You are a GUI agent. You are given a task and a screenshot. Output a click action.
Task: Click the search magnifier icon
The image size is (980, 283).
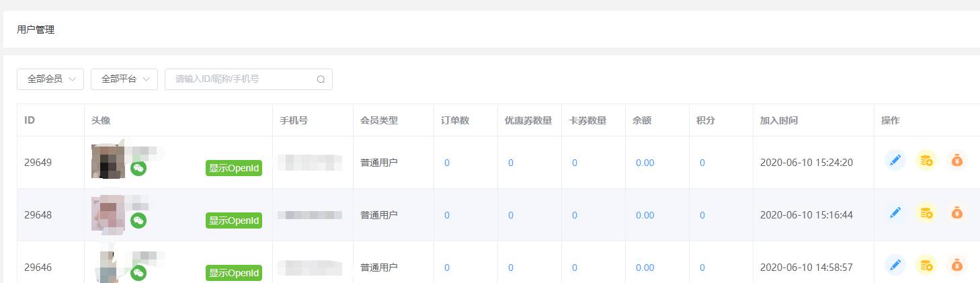click(x=321, y=79)
